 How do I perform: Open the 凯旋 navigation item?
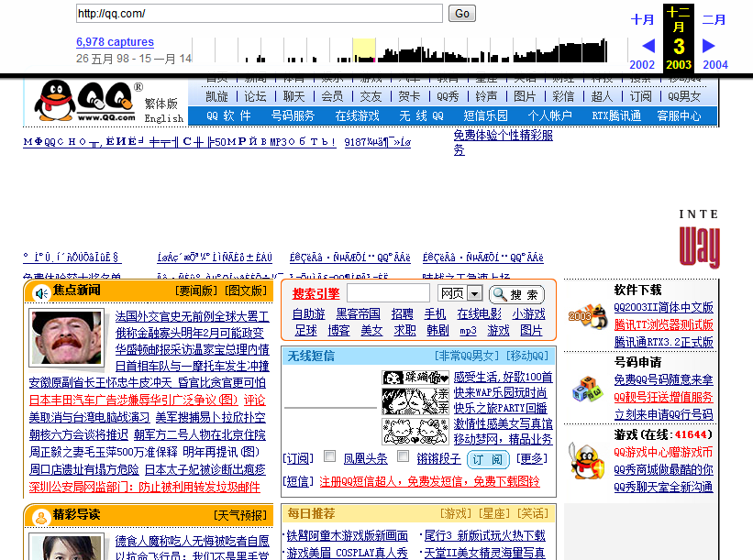pos(216,96)
